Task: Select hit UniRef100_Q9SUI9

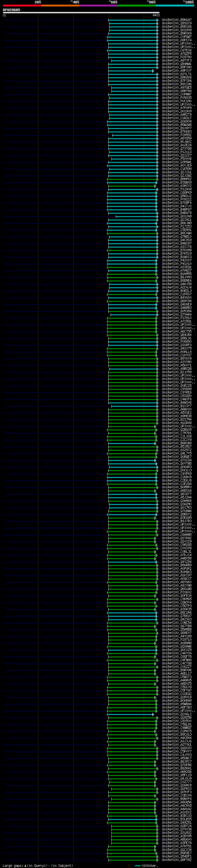Action: pyautogui.click(x=177, y=23)
